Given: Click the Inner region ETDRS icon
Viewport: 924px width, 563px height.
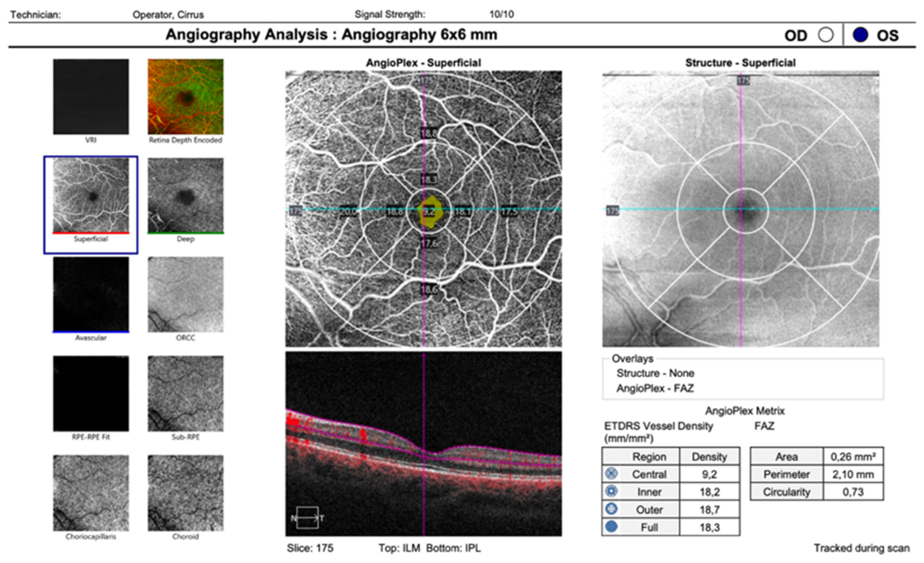Looking at the screenshot, I should tap(611, 491).
